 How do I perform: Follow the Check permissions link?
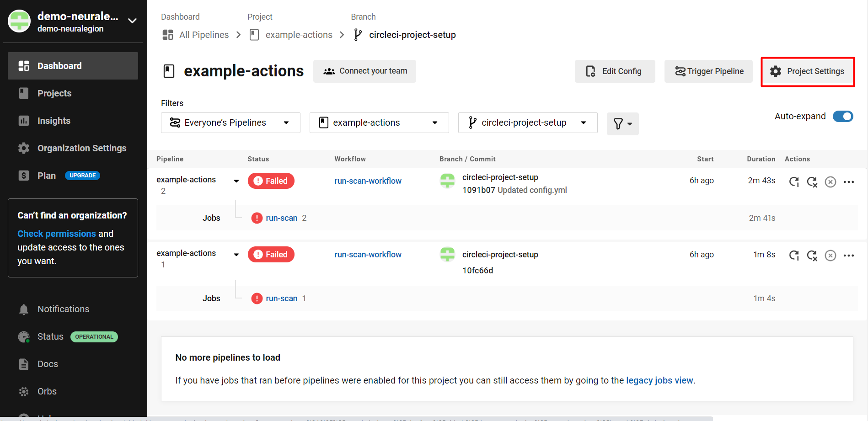pyautogui.click(x=57, y=234)
